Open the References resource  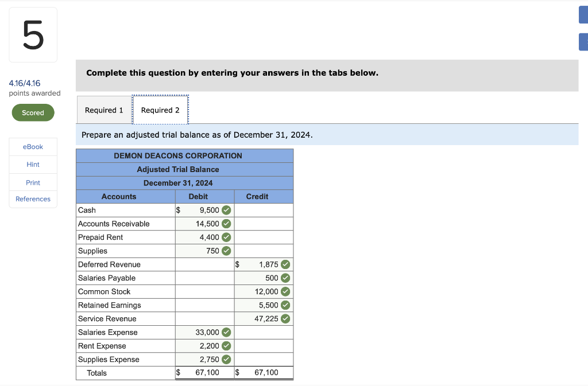[33, 199]
